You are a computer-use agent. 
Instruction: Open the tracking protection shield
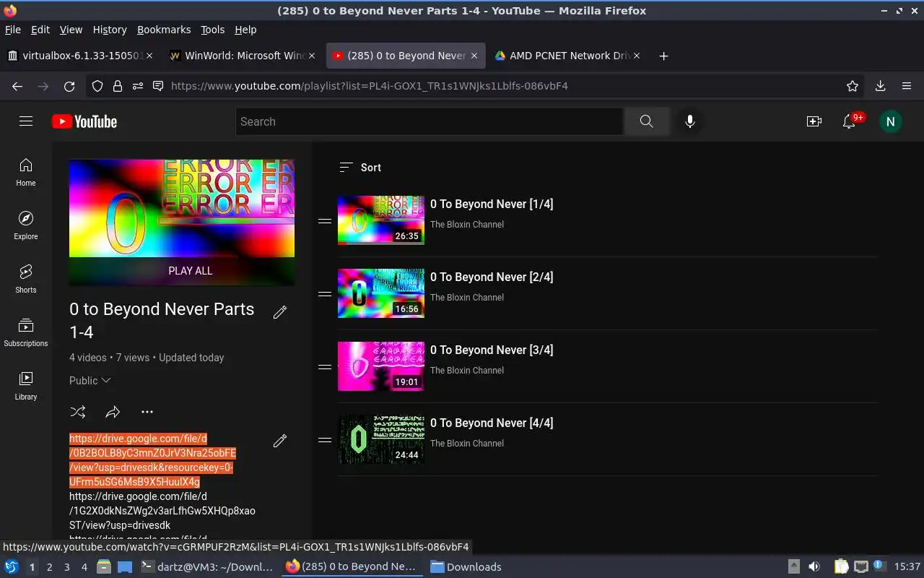97,86
